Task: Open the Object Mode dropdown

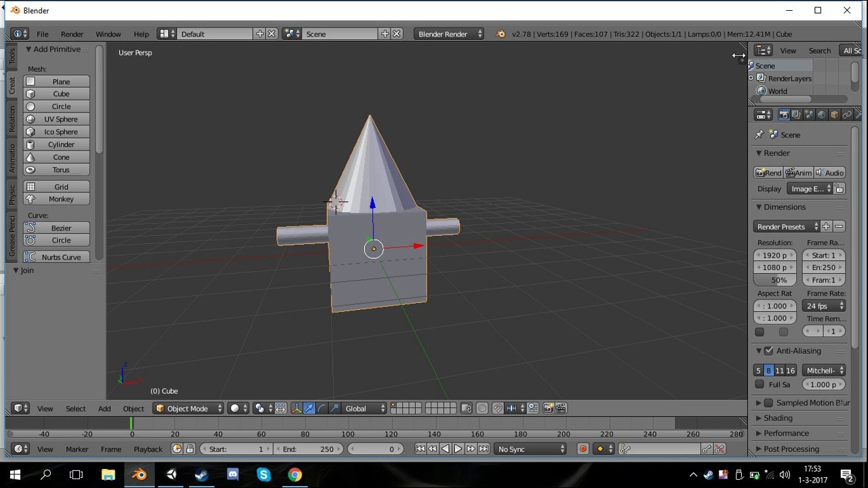Action: pyautogui.click(x=189, y=409)
